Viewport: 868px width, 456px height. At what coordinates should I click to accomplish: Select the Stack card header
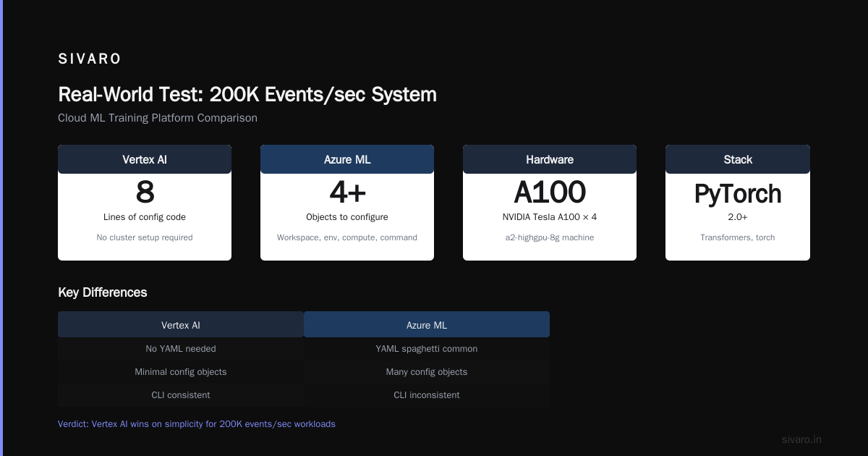(738, 159)
